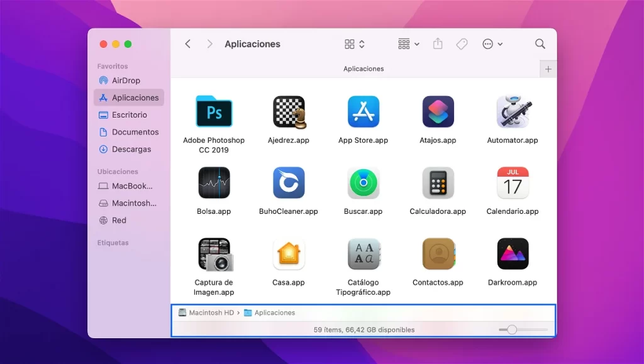Click the Atajos.app file name label
The width and height of the screenshot is (644, 364).
[x=438, y=140]
